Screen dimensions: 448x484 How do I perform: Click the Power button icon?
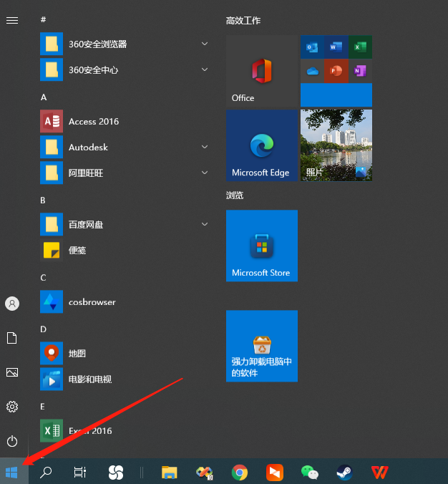pos(12,441)
